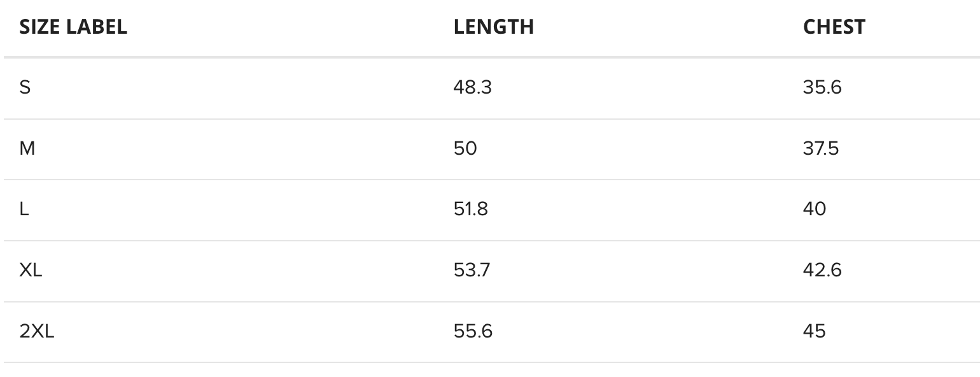Select the 2XL size label cell
This screenshot has width=980, height=377.
(x=37, y=331)
